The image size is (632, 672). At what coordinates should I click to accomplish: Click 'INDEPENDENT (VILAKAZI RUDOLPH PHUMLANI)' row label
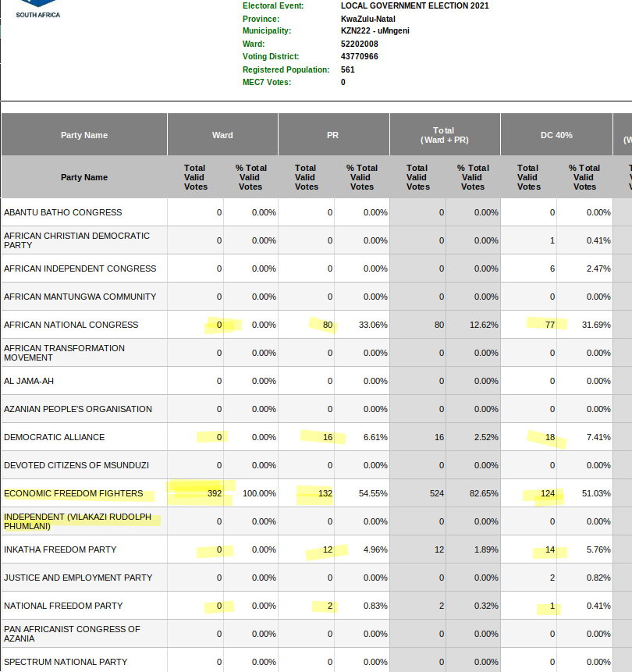77,521
